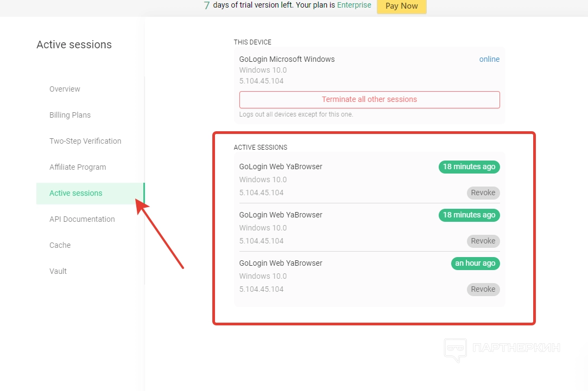Click Terminate all other sessions

point(369,100)
